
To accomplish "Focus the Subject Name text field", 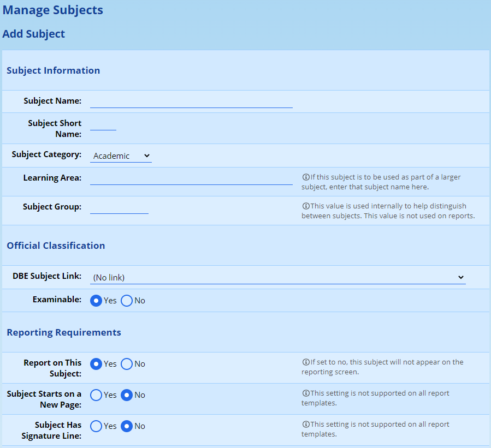I will pyautogui.click(x=191, y=101).
